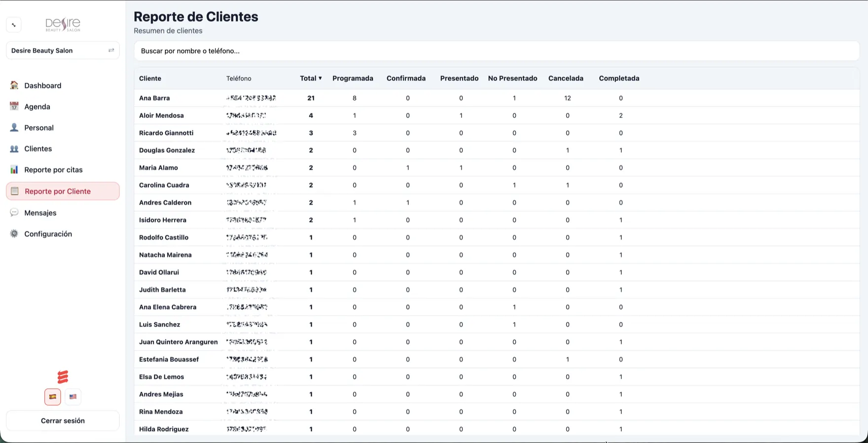
Task: Open the Desire Beauty Salon selector
Action: pyautogui.click(x=63, y=50)
